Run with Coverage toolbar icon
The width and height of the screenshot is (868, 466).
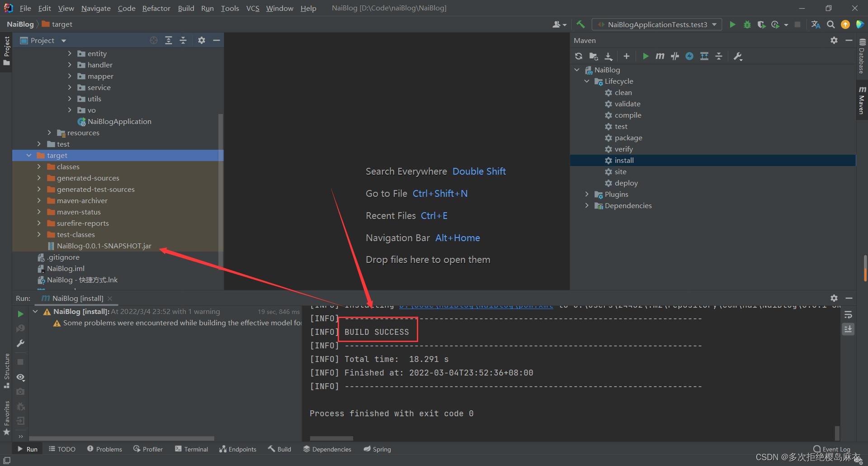click(761, 24)
